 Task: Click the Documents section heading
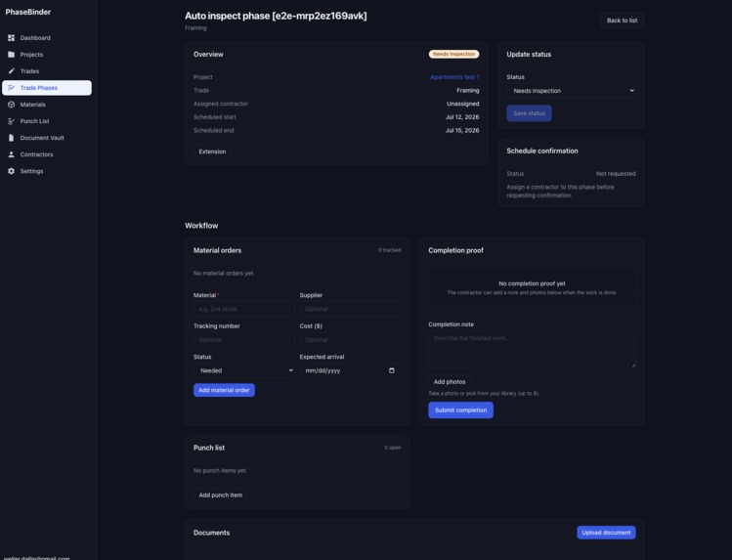[x=211, y=533]
